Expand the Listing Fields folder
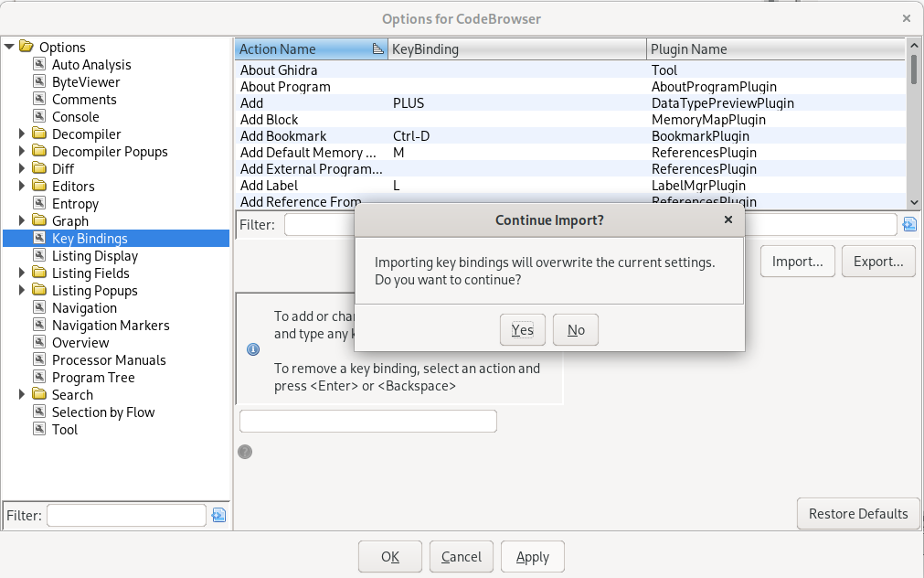This screenshot has height=578, width=924. [23, 273]
